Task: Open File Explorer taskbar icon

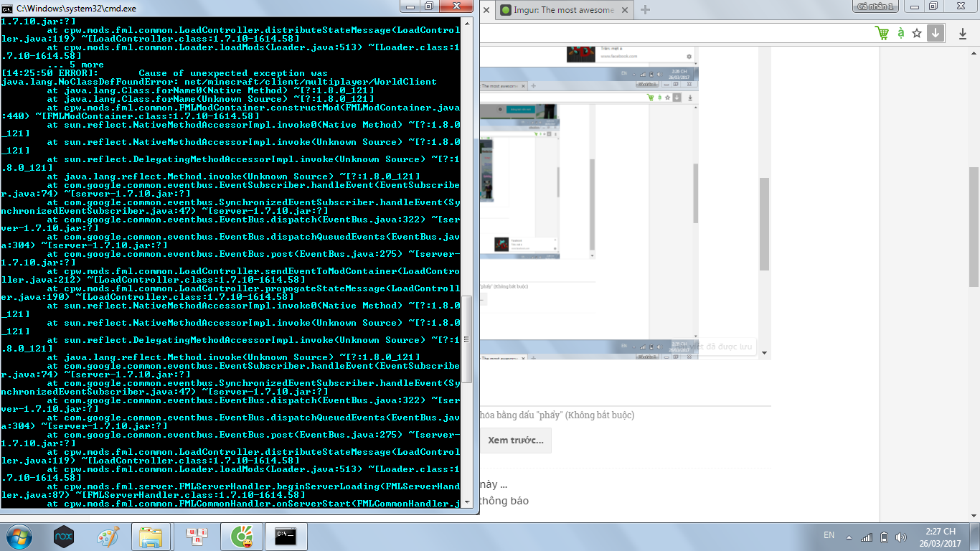Action: tap(151, 537)
